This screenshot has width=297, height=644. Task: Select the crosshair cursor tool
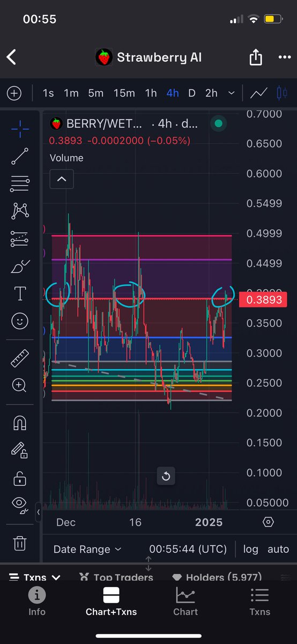(x=20, y=129)
